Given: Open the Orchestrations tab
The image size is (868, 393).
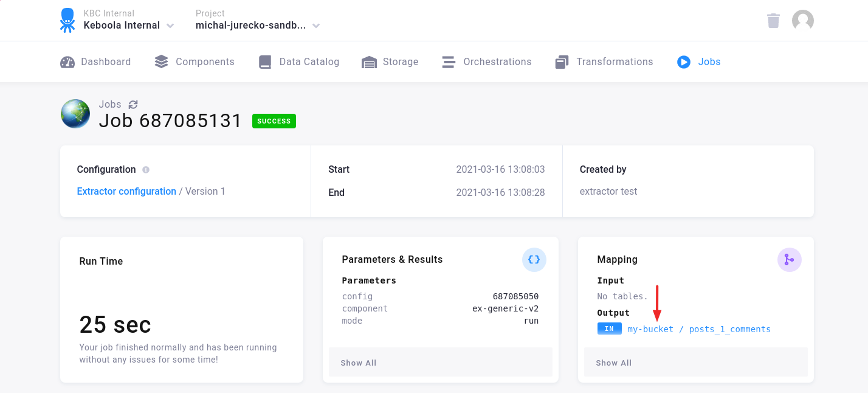Looking at the screenshot, I should 487,62.
